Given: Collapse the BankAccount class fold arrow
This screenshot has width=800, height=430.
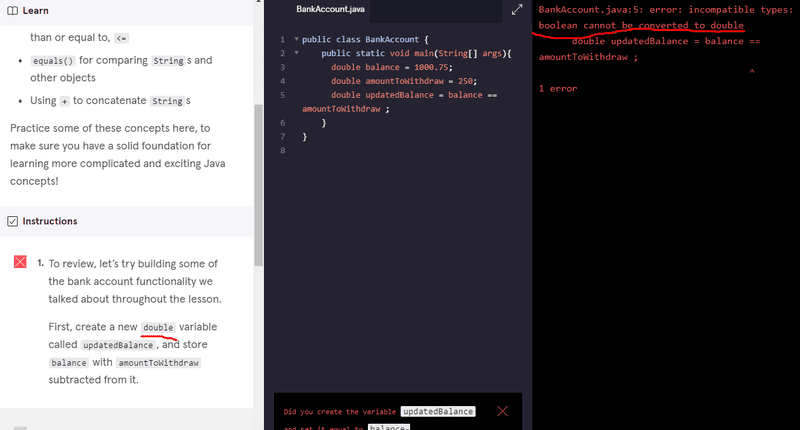Looking at the screenshot, I should coord(296,39).
